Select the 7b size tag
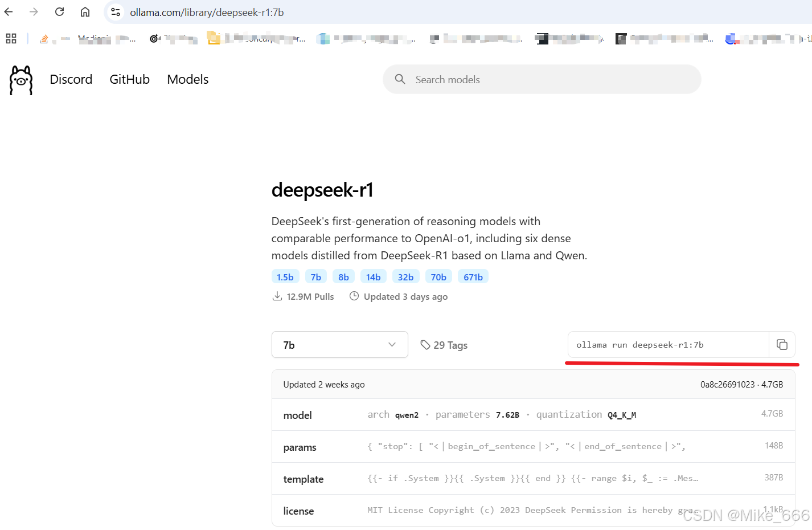812x530 pixels. point(316,277)
